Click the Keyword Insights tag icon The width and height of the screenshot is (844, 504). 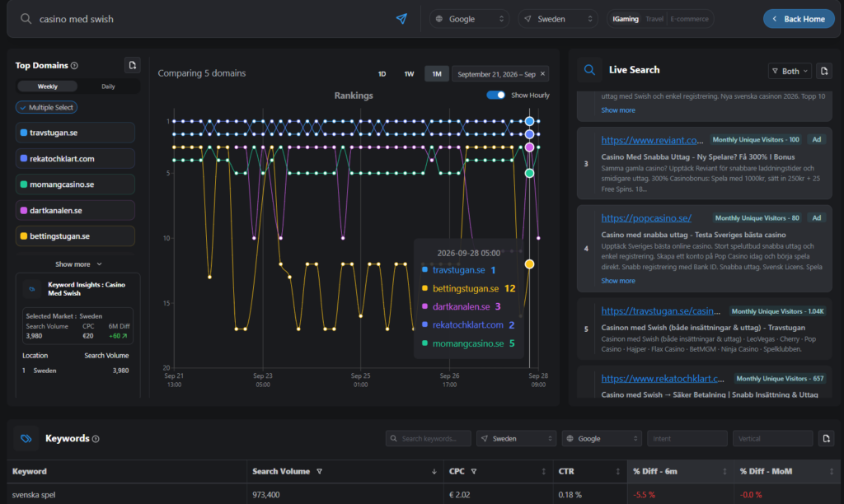(32, 289)
